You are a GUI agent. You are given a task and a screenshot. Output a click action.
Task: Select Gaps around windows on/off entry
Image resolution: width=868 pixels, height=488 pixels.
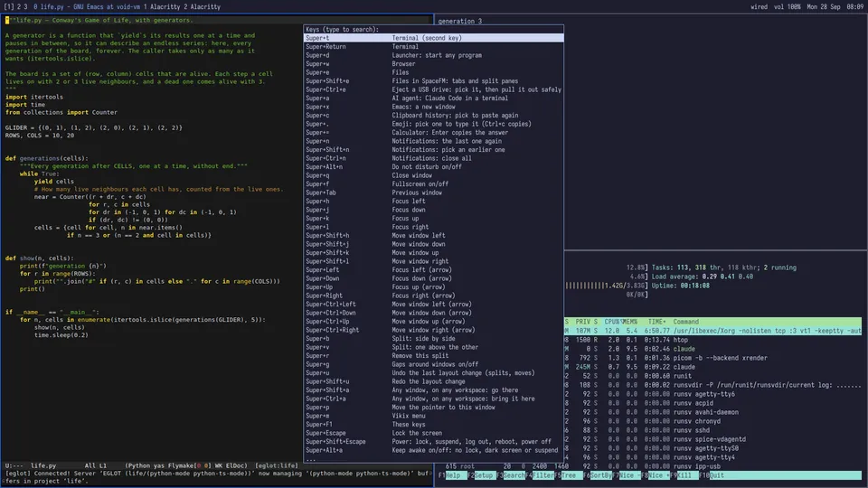click(x=433, y=364)
